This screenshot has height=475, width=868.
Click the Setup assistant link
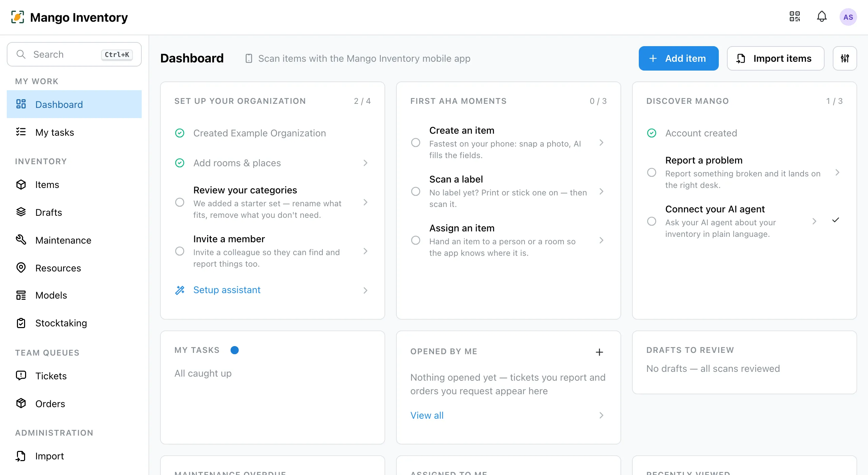pos(227,290)
